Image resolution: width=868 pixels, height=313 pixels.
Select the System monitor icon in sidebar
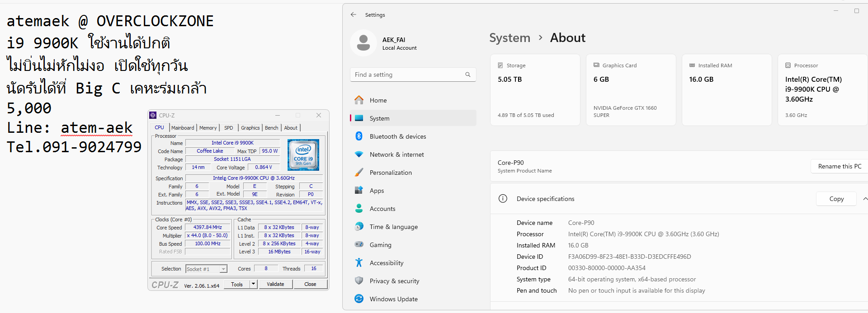[x=359, y=118]
